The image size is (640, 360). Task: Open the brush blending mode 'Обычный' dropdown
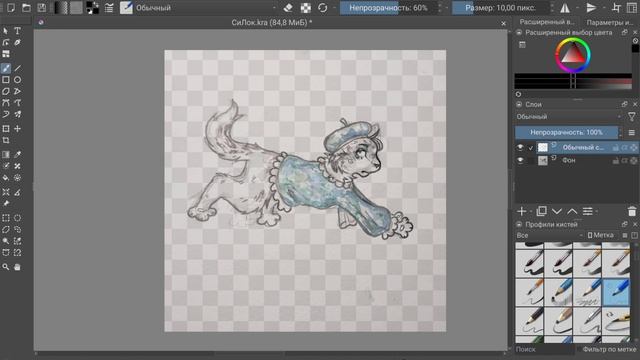tap(205, 8)
